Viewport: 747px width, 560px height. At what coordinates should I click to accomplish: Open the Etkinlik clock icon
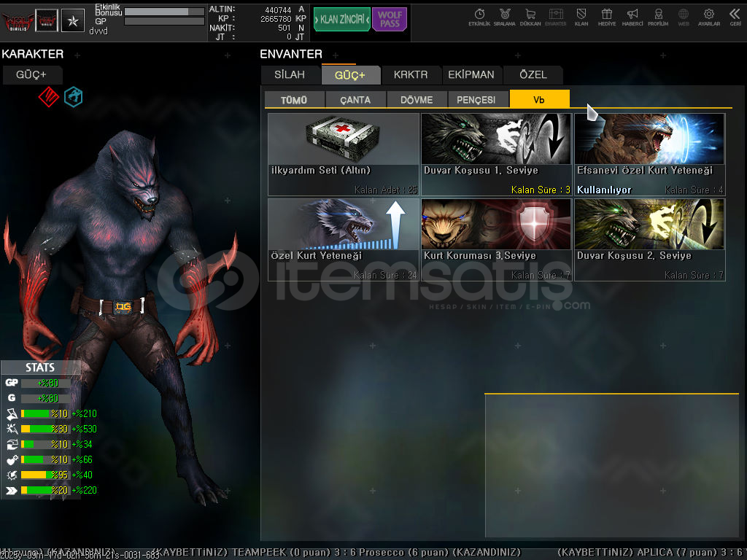[x=479, y=17]
